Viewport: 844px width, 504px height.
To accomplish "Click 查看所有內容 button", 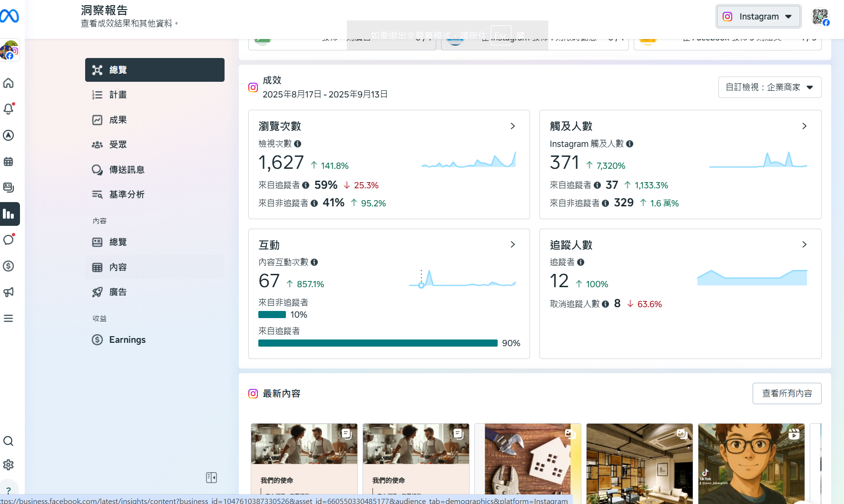I will [786, 394].
